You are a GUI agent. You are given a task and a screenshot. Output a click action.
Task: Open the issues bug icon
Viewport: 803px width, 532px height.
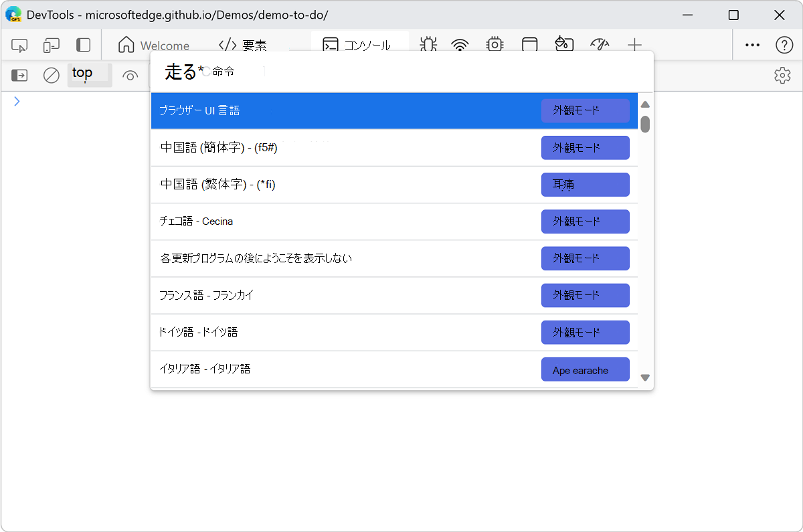[428, 45]
